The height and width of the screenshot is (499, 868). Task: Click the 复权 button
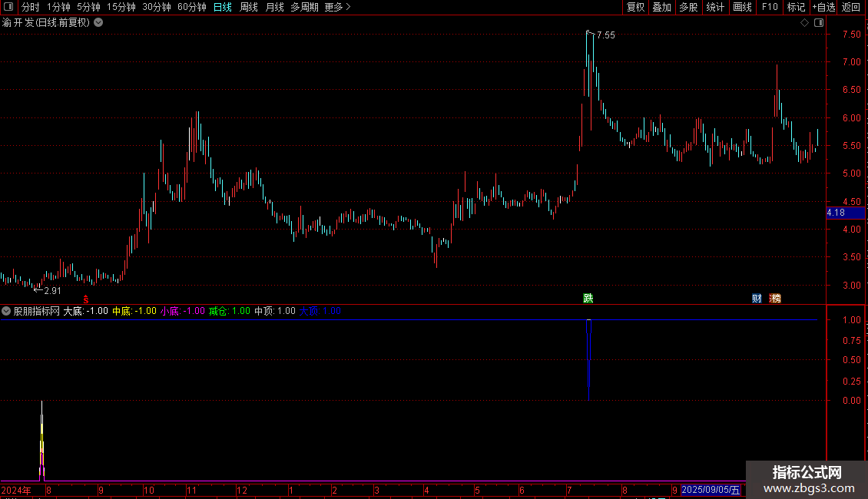(x=635, y=7)
